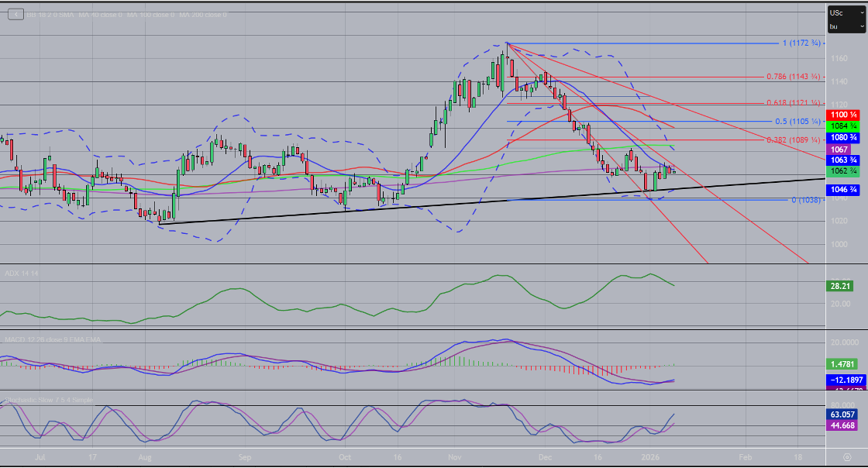Click the Stochastic Slow indicator title
Screen dimensions: 868x468
(49, 400)
